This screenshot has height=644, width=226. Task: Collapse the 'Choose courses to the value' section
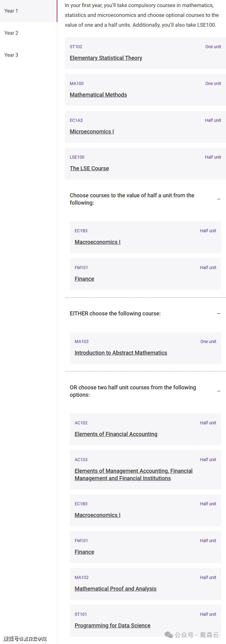(219, 199)
